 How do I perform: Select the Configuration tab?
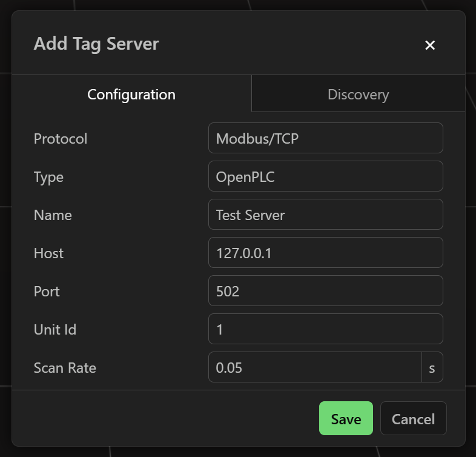tap(131, 95)
